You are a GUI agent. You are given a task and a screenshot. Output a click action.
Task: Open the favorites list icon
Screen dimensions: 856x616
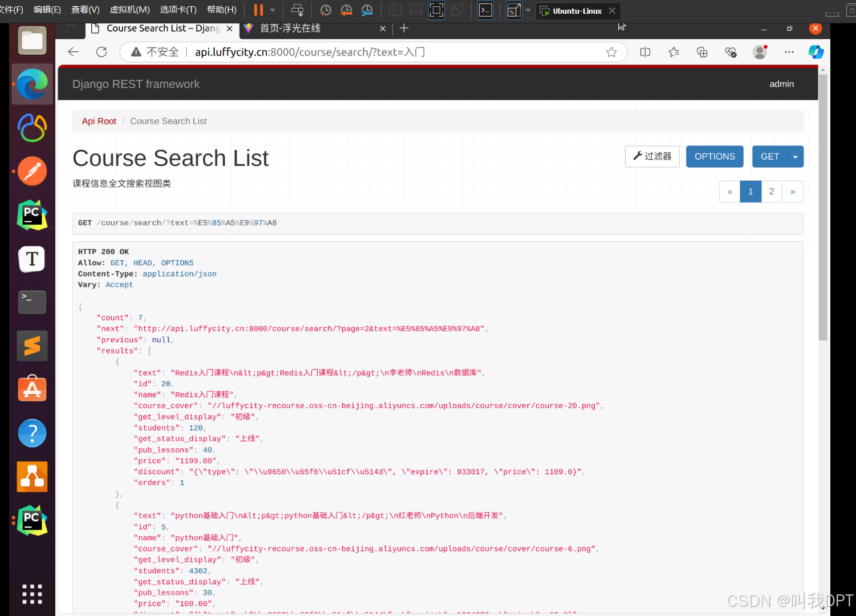tap(674, 52)
